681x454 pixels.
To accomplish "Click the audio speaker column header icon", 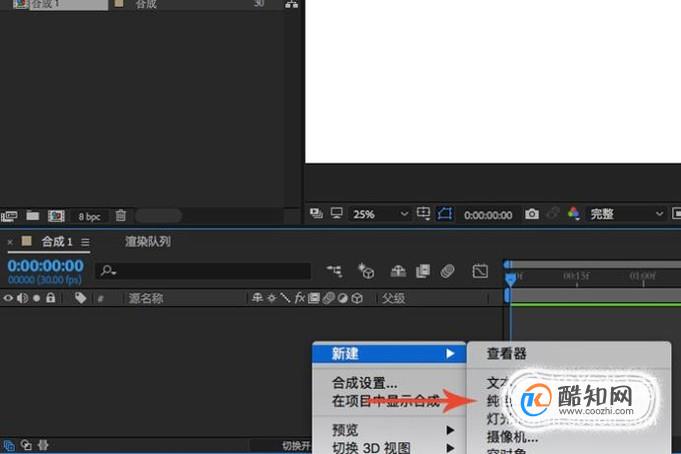I will (22, 298).
